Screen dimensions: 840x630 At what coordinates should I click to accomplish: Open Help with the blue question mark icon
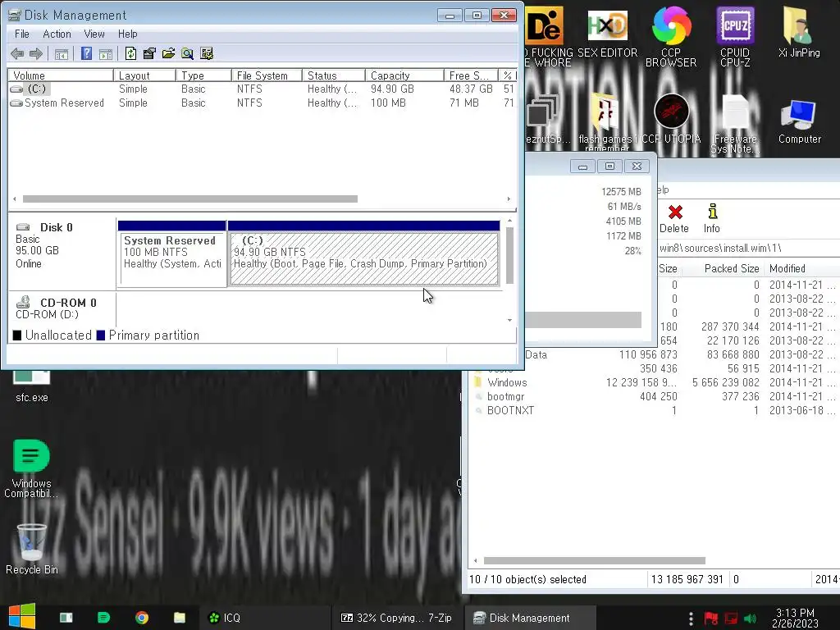(86, 53)
